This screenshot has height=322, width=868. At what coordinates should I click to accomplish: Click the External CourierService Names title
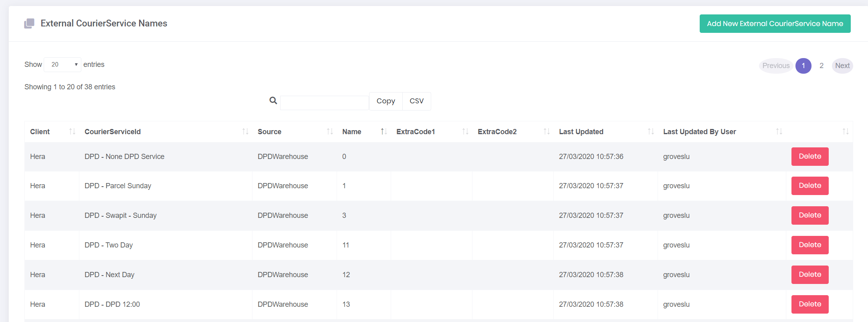(104, 24)
